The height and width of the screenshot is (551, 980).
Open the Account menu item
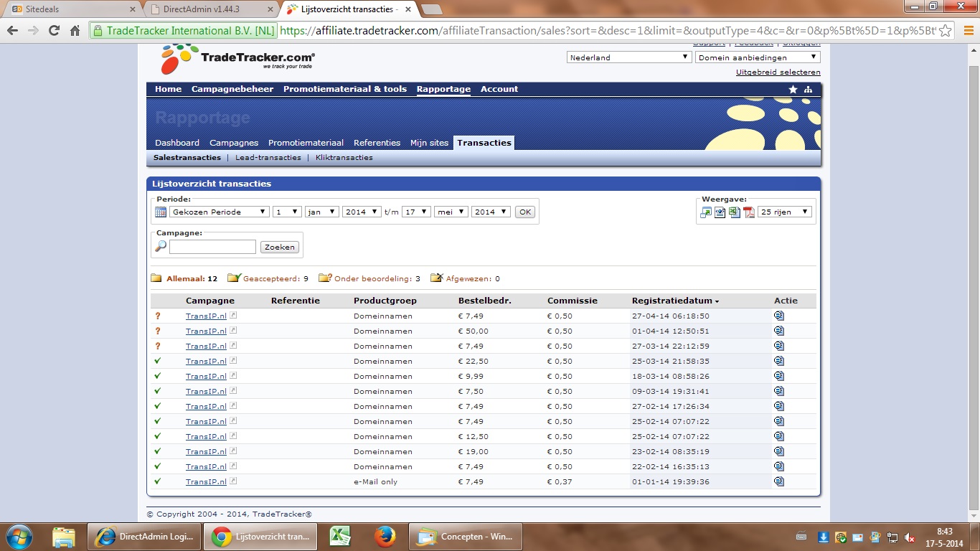point(499,89)
